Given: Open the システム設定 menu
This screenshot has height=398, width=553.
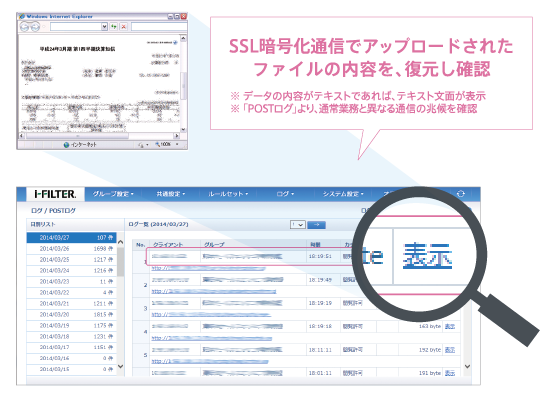Looking at the screenshot, I should coord(343,194).
